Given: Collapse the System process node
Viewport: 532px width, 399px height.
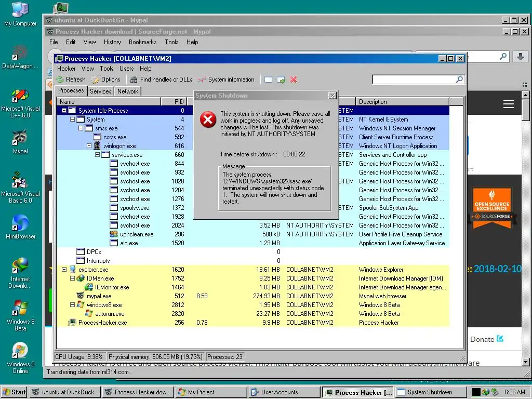Looking at the screenshot, I should tap(72, 119).
